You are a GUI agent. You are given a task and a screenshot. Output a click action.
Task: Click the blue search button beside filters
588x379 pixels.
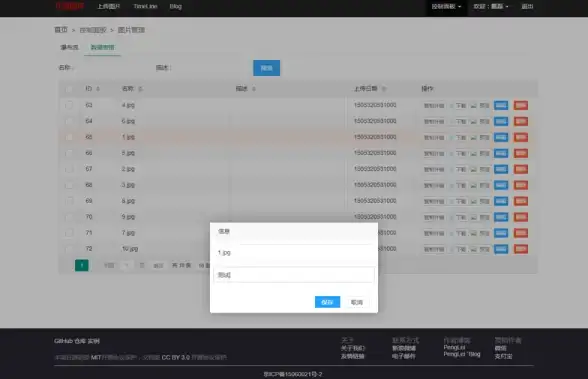(267, 68)
